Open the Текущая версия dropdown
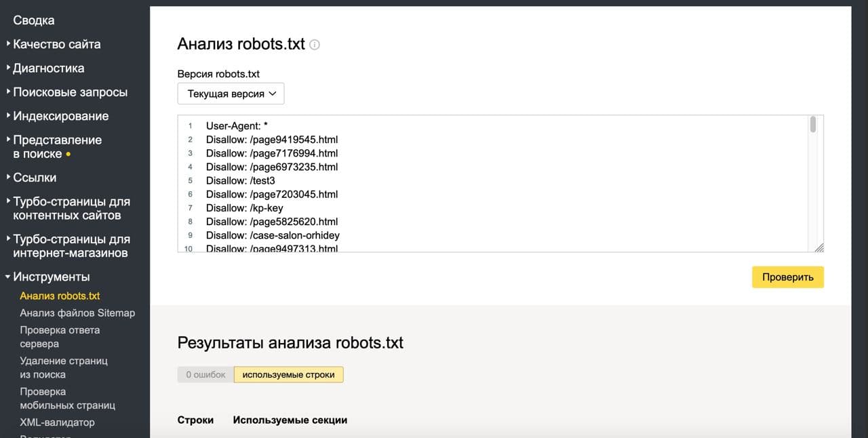868x438 pixels. (231, 94)
